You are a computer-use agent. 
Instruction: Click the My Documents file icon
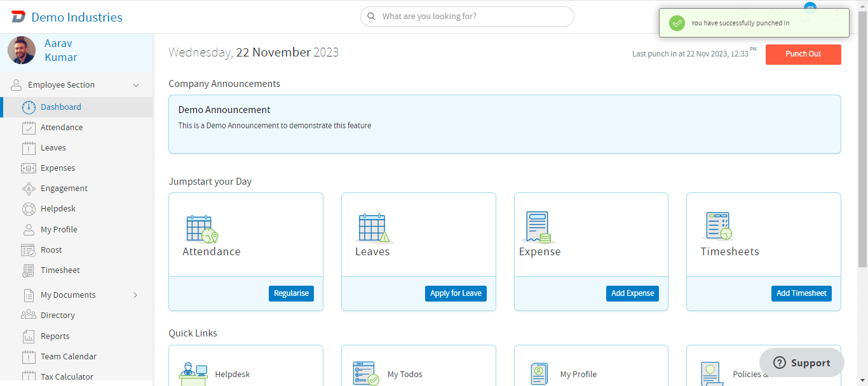(x=29, y=295)
